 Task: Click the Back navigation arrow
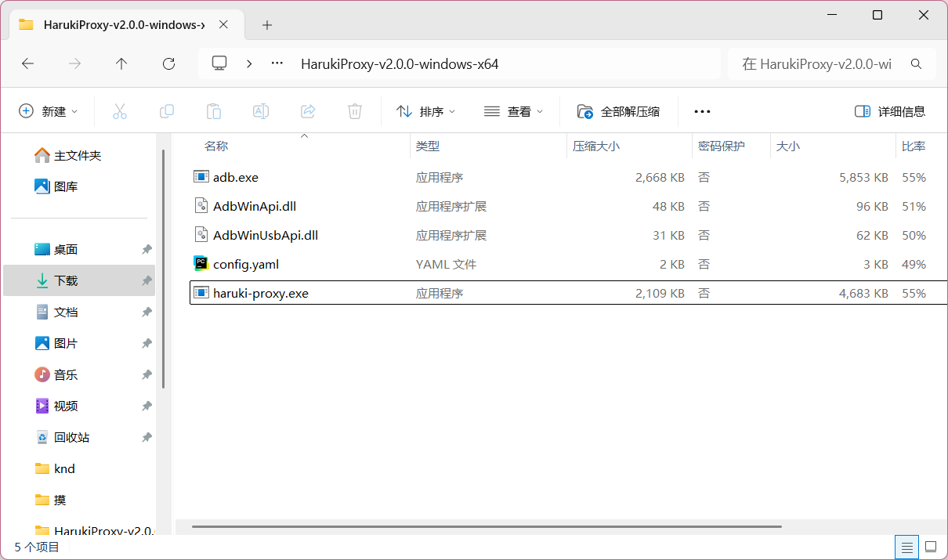click(x=28, y=64)
